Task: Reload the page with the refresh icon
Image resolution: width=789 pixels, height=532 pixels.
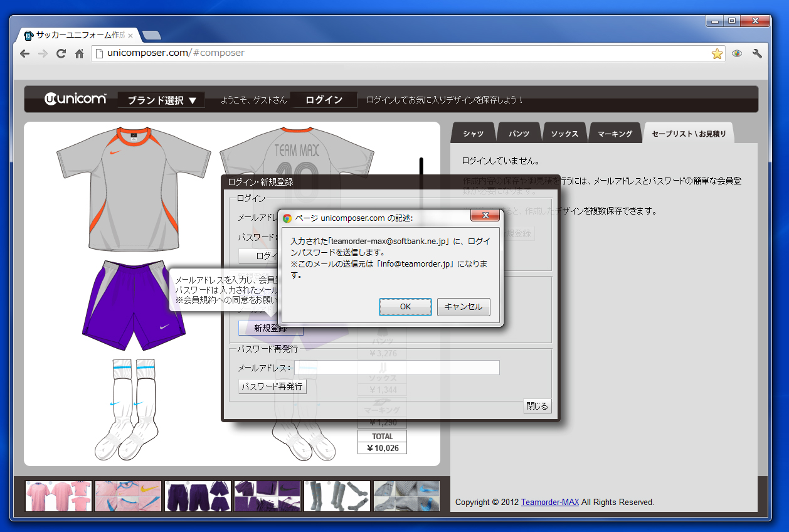Action: click(61, 54)
